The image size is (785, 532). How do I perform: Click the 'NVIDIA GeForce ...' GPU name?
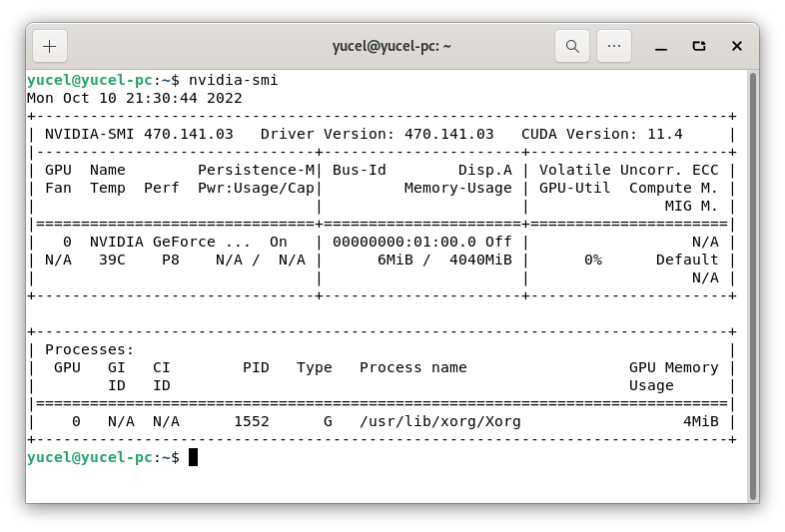click(x=170, y=243)
